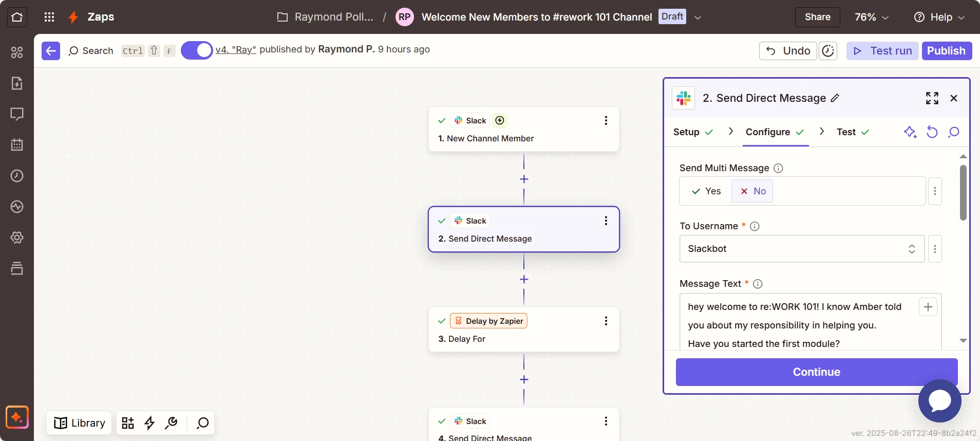980x441 pixels.
Task: Open the Library panel
Action: click(80, 422)
